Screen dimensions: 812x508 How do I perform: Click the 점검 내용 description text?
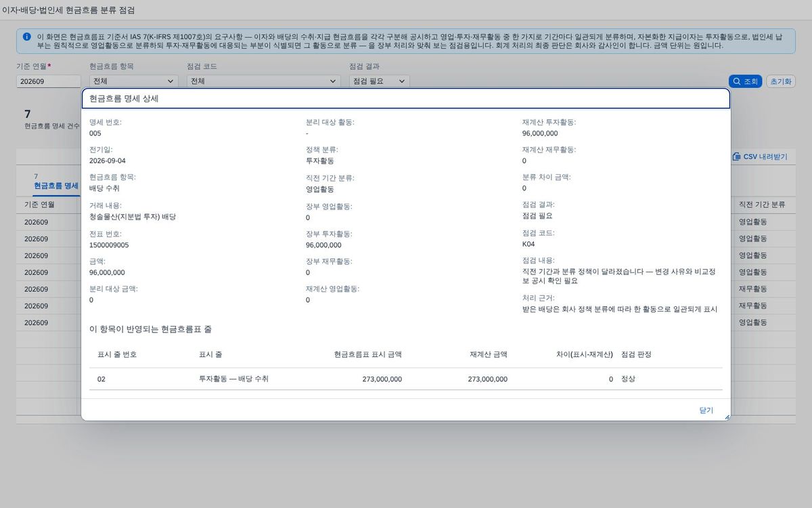[x=619, y=276]
